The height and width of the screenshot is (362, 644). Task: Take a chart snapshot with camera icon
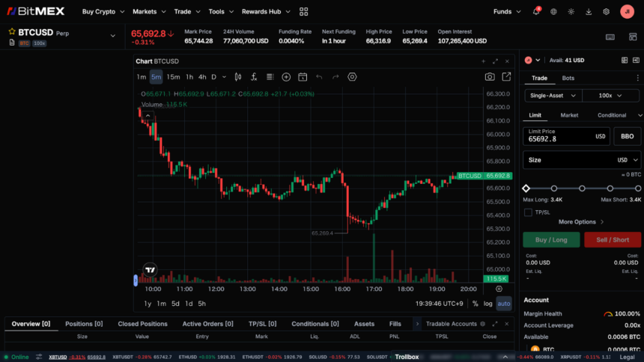pyautogui.click(x=490, y=77)
